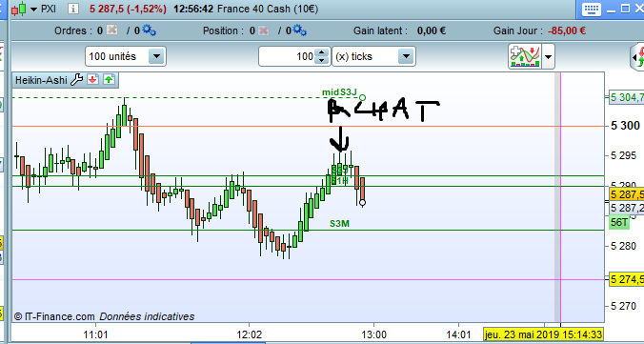This screenshot has width=644, height=344.
Task: Click the S3M support level label
Action: [340, 224]
